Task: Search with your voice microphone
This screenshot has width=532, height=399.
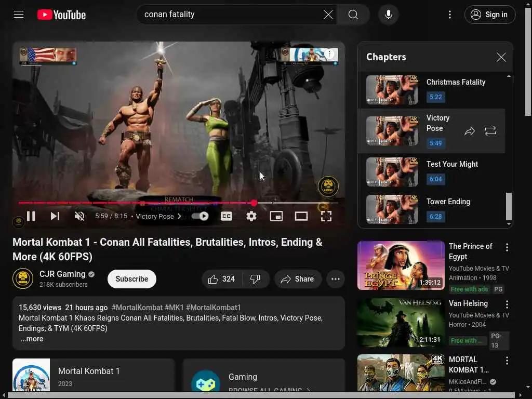Action: pyautogui.click(x=389, y=15)
